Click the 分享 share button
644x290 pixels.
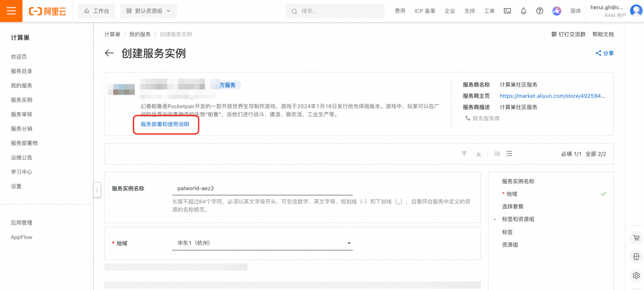coord(605,53)
